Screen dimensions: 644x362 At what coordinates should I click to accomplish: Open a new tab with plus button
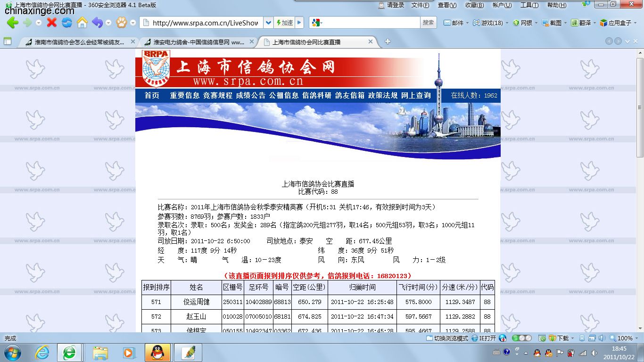point(388,41)
